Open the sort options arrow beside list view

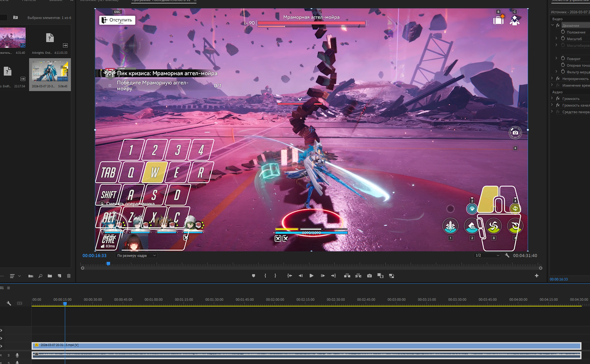19,276
